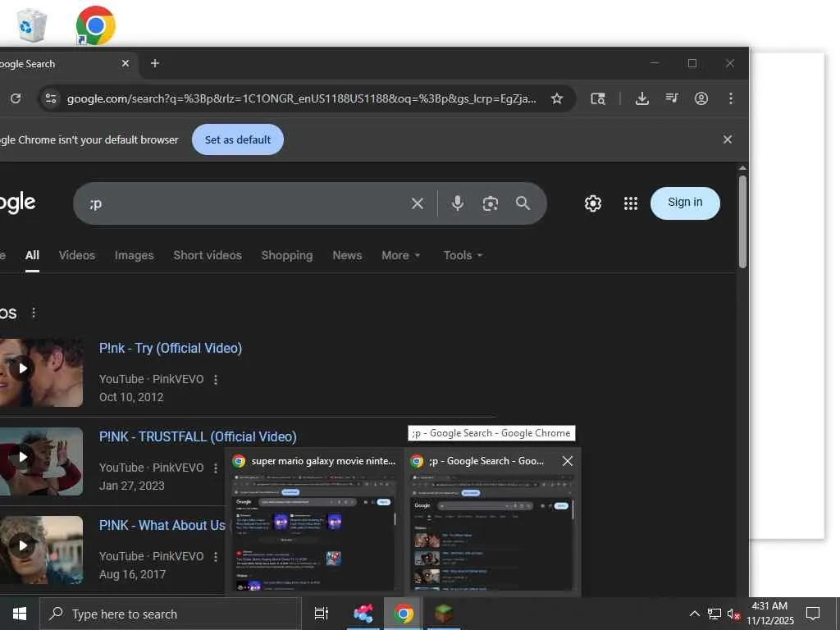Click the page vertical scrollbar
This screenshot has height=630, width=840.
(742, 221)
